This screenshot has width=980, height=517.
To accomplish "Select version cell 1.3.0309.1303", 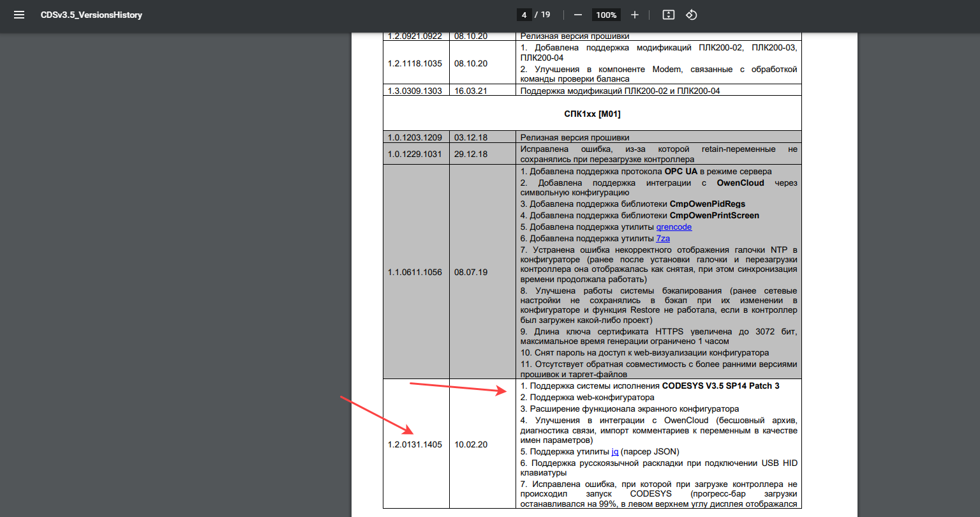I will pos(415,91).
